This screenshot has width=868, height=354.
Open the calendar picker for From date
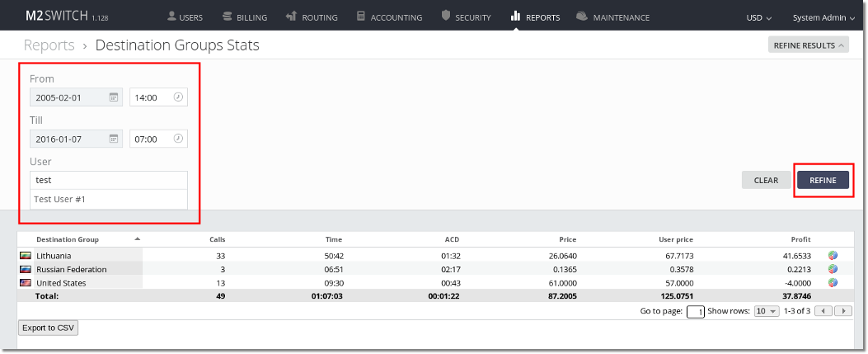[x=114, y=97]
